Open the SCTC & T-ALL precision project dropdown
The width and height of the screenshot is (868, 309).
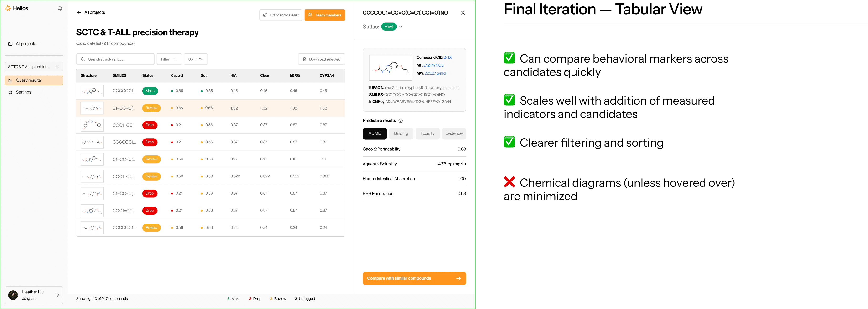tap(34, 67)
